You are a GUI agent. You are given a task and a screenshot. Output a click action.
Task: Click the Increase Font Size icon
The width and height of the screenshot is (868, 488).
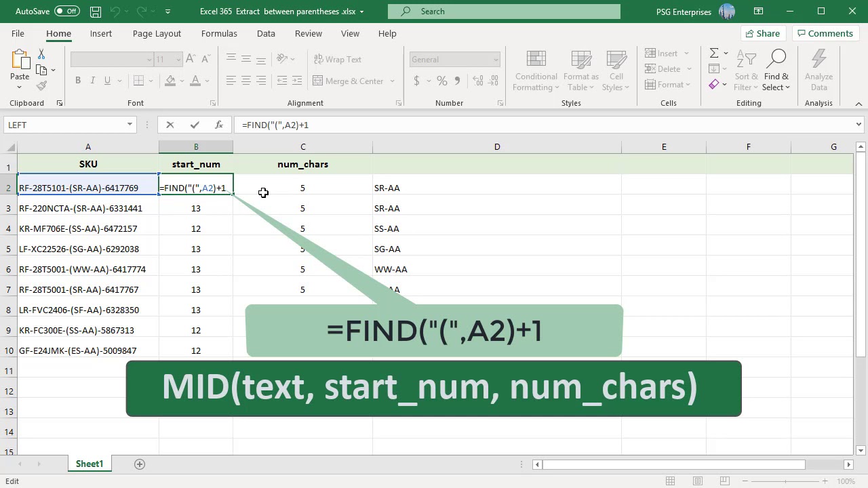191,59
